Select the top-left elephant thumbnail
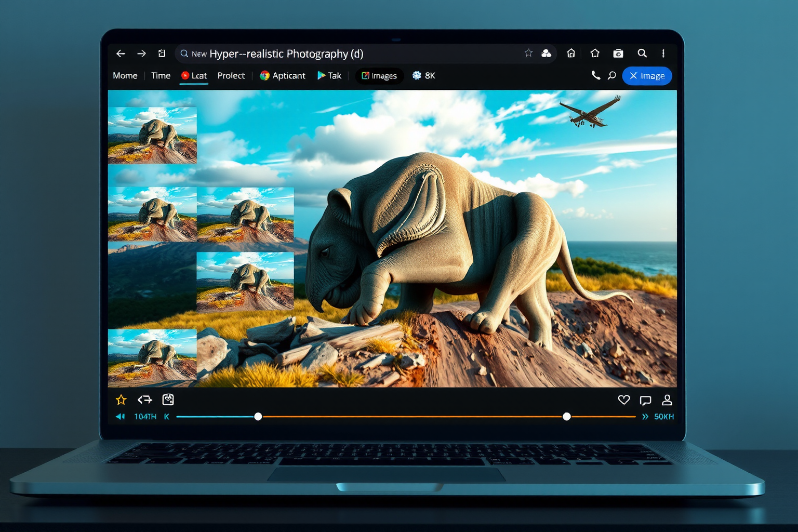 pyautogui.click(x=152, y=135)
